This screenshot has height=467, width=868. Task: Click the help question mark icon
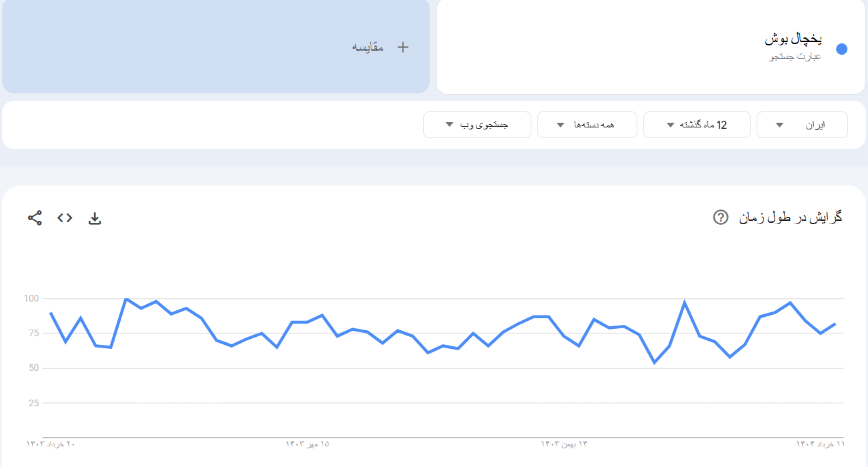pos(721,217)
